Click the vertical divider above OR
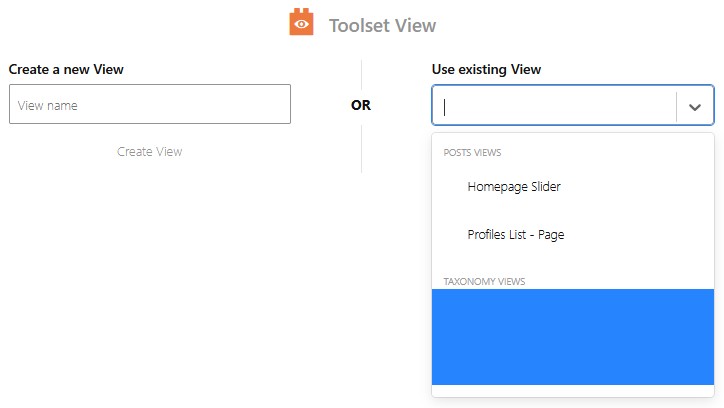The width and height of the screenshot is (724, 408). [x=361, y=74]
